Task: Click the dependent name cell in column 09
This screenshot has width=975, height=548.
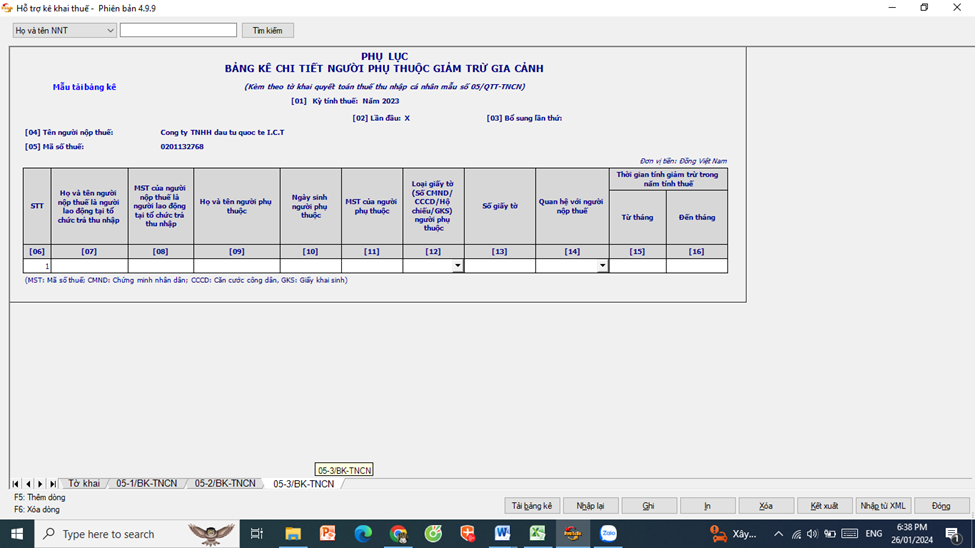Action: tap(237, 266)
